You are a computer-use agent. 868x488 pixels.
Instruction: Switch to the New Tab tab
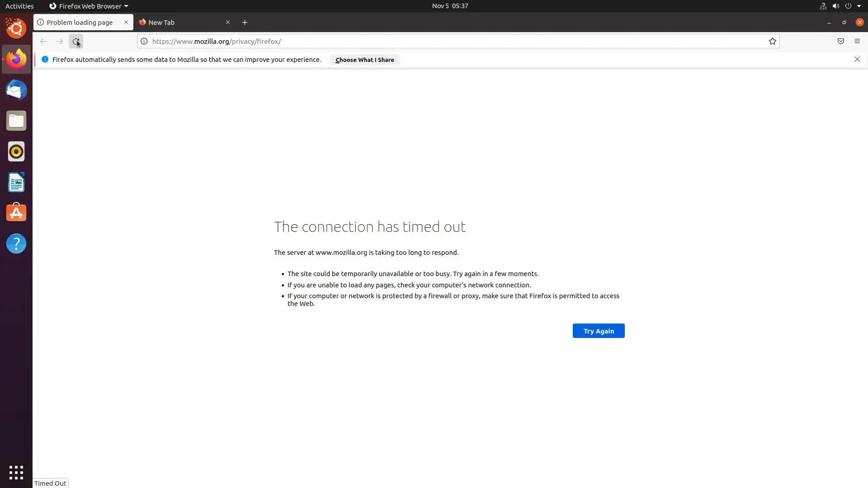click(x=181, y=22)
